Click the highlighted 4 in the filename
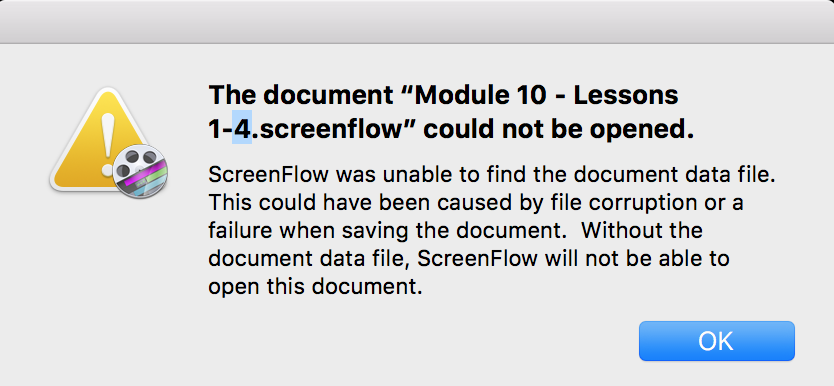Image resolution: width=834 pixels, height=386 pixels. pos(242,130)
